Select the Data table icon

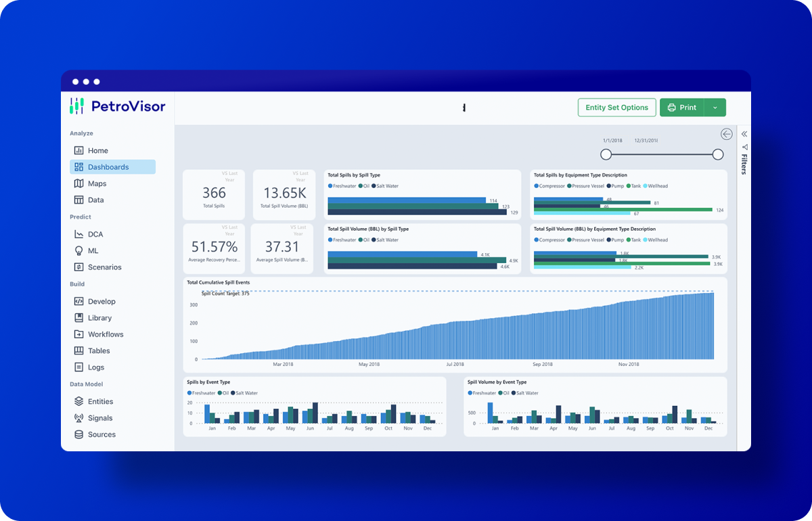point(78,200)
